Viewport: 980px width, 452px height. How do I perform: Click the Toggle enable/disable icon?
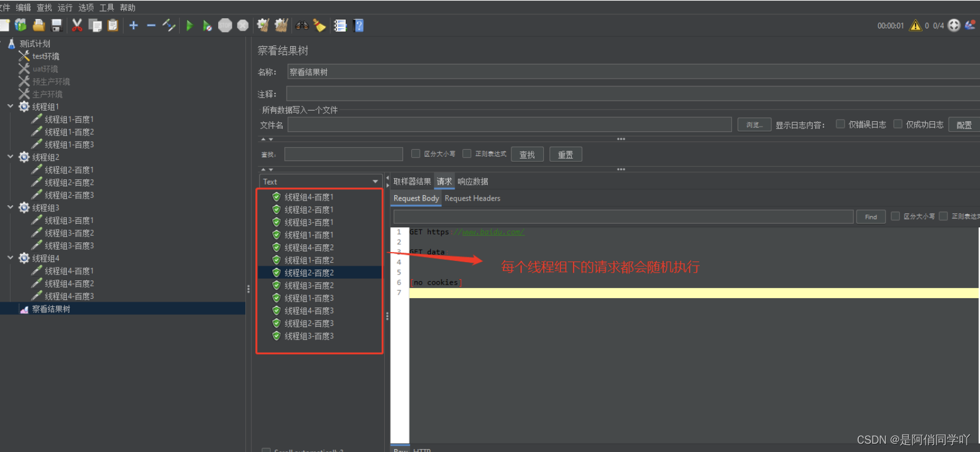[x=169, y=25]
